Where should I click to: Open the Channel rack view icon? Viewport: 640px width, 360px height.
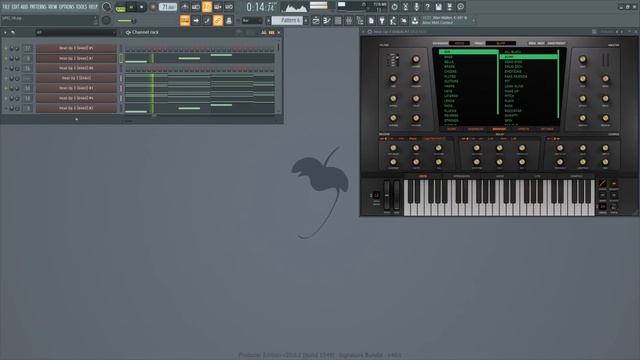pyautogui.click(x=338, y=20)
